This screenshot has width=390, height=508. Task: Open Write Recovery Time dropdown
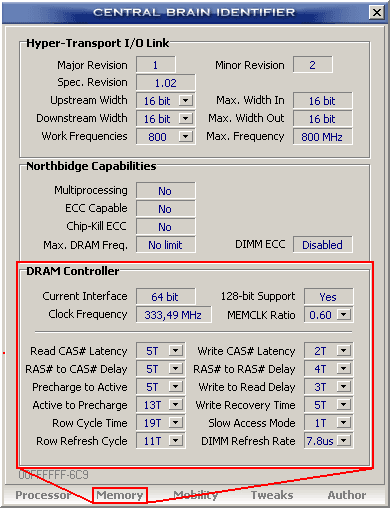pyautogui.click(x=344, y=405)
